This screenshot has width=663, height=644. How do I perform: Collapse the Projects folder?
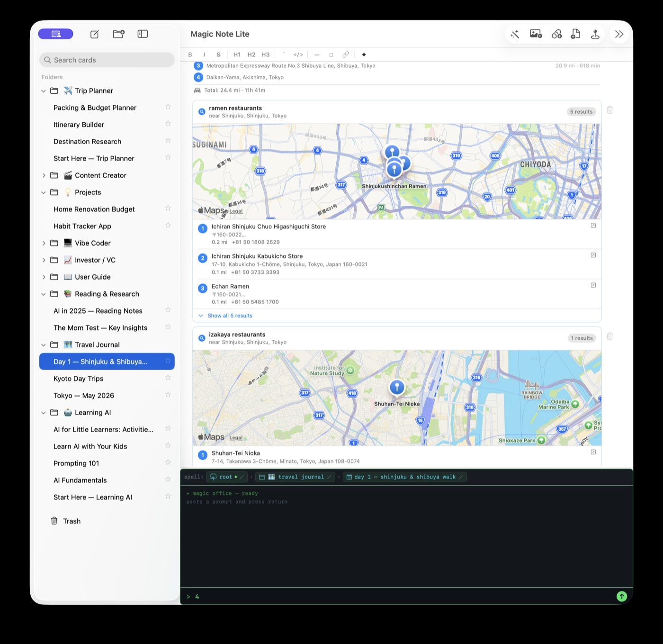coord(44,192)
